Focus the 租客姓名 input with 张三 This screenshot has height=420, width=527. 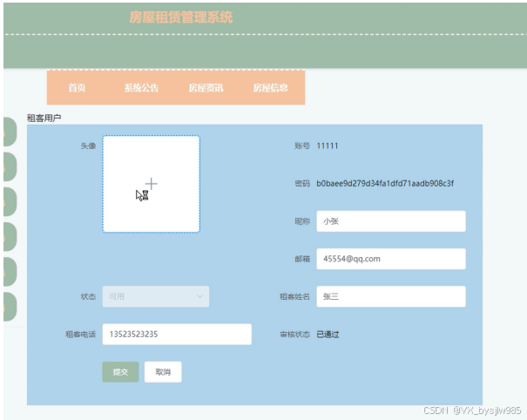pyautogui.click(x=391, y=296)
